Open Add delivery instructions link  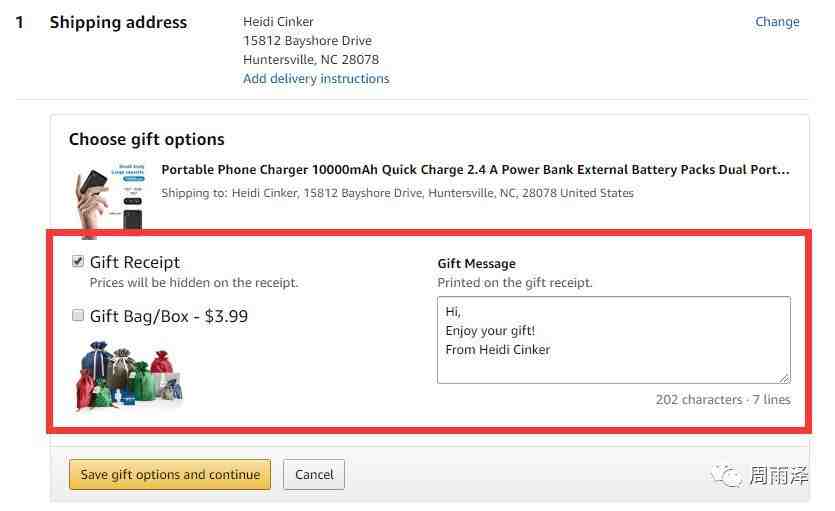tap(316, 78)
